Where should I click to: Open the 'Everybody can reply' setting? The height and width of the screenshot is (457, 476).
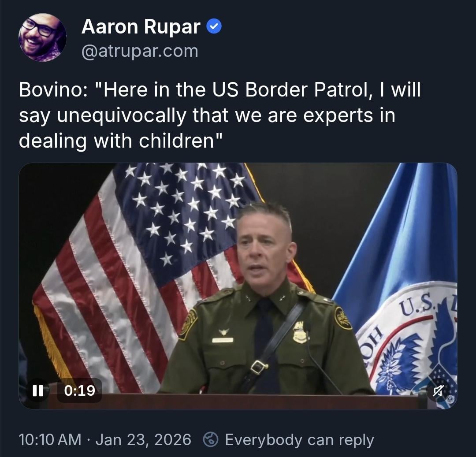coord(299,440)
